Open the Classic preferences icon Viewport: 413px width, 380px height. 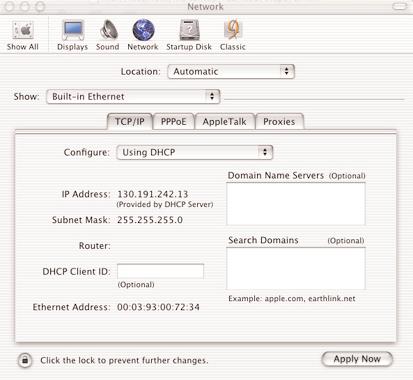(x=233, y=30)
